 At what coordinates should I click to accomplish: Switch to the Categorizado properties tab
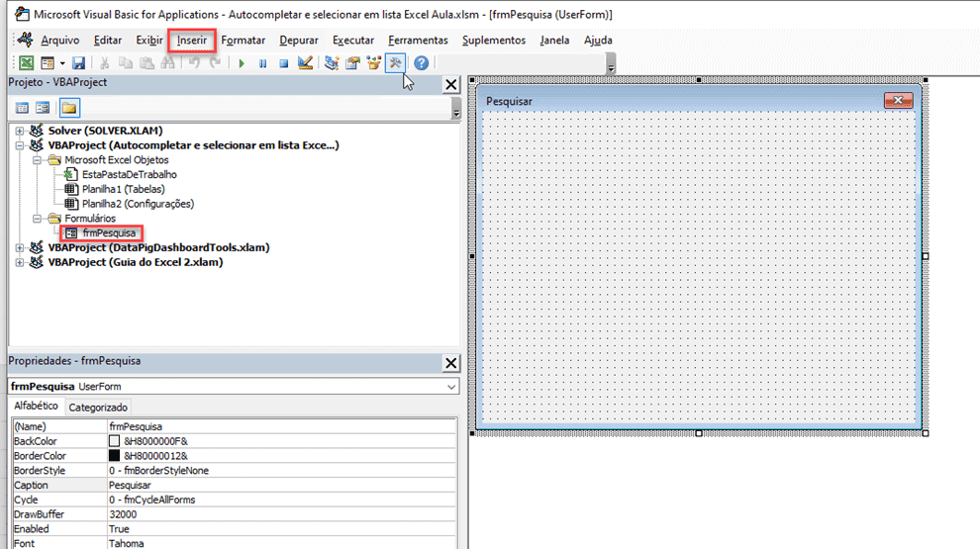[x=98, y=408]
